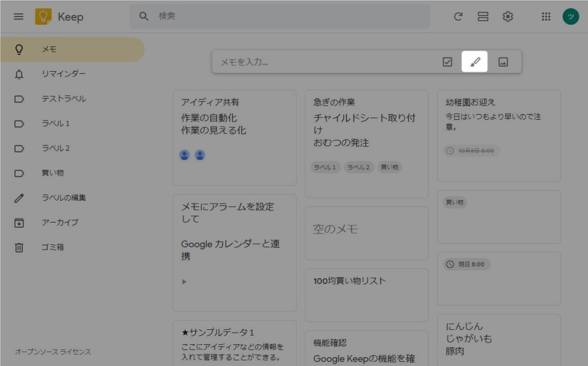588x366 pixels.
Task: Click the オープンソース ライセンス link
Action: click(x=53, y=352)
